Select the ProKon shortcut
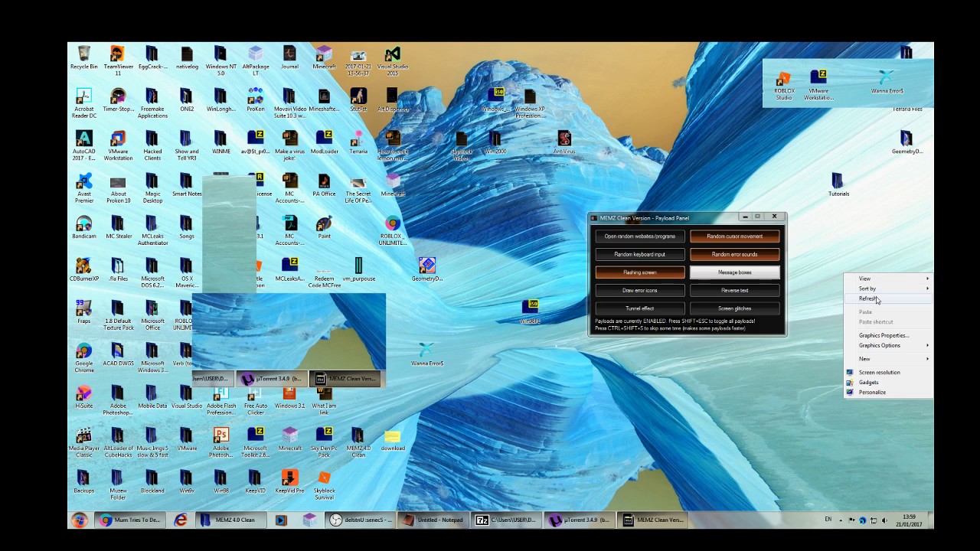The height and width of the screenshot is (551, 980). coord(255,100)
